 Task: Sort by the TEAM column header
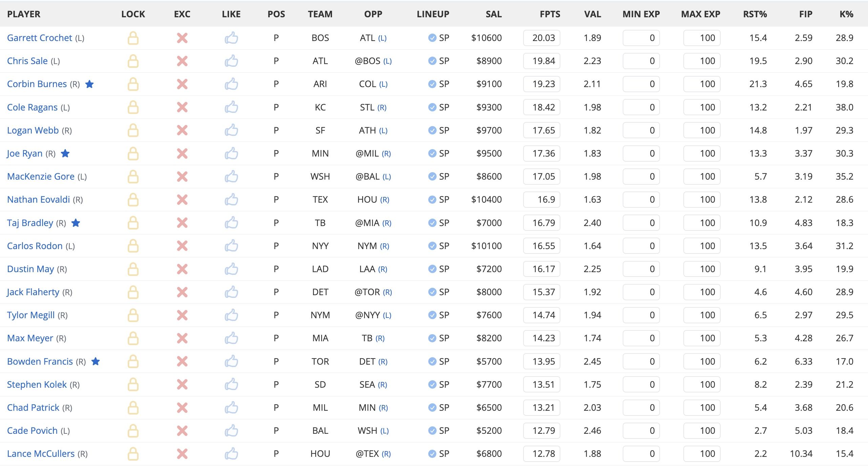[320, 14]
